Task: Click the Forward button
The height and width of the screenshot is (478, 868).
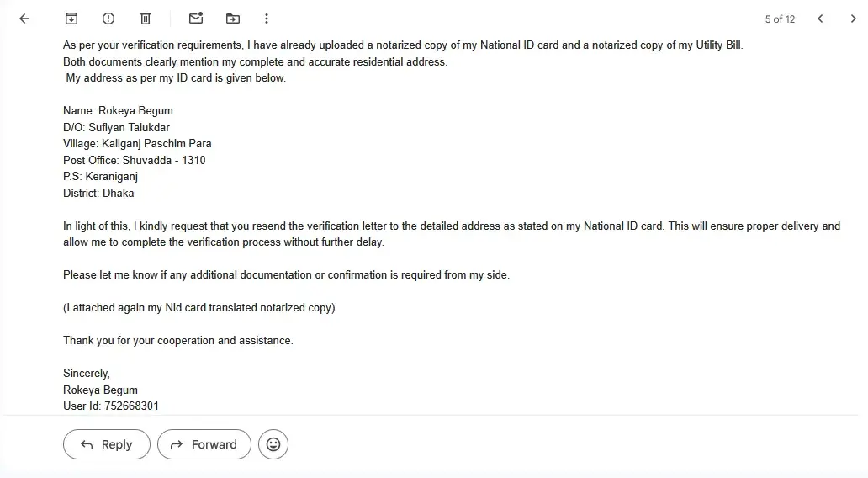Action: tap(204, 444)
